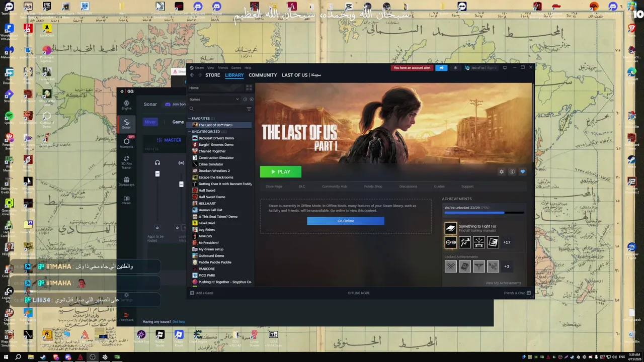
Task: Open Giveaways in the SteelSeries GG sidebar
Action: pos(126,182)
